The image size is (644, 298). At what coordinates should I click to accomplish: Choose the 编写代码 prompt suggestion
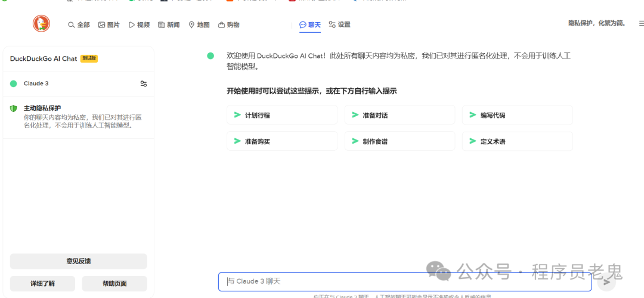518,115
